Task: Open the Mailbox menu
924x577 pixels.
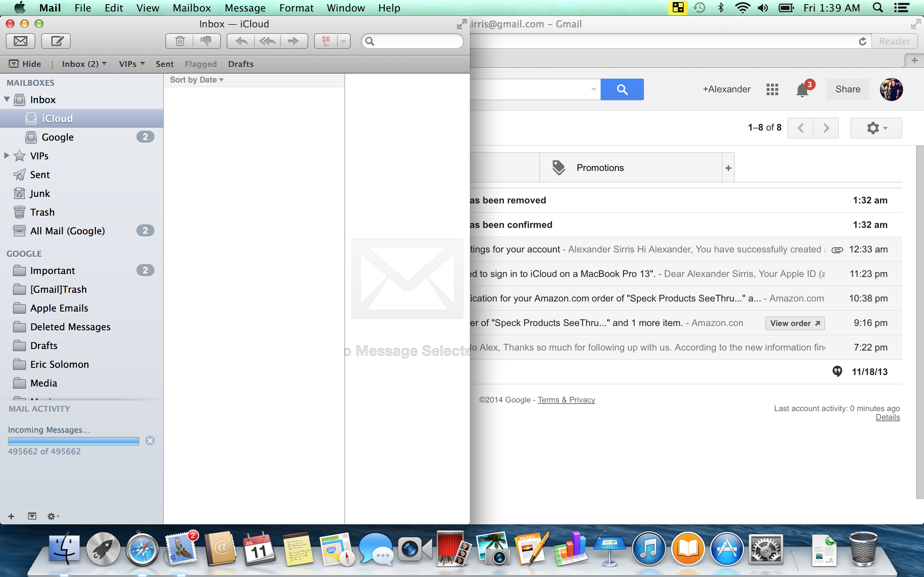Action: (x=192, y=8)
